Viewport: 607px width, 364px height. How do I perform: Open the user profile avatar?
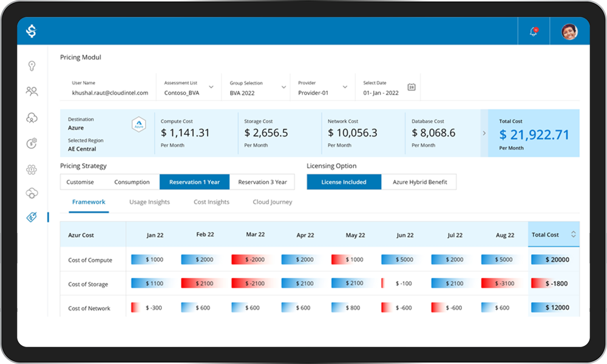[x=569, y=32]
